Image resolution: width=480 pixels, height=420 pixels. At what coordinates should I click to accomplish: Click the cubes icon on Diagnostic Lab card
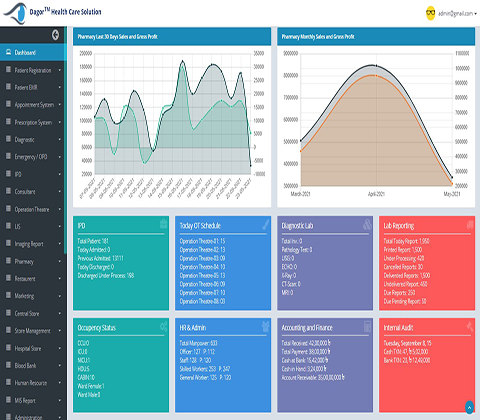pos(367,225)
